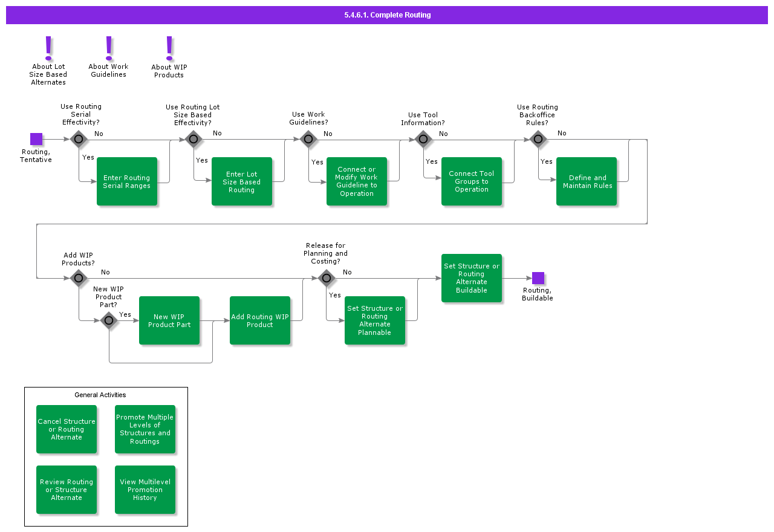Image resolution: width=774 pixels, height=532 pixels.
Task: Open the Add Routing WIP Product activity
Action: click(260, 320)
